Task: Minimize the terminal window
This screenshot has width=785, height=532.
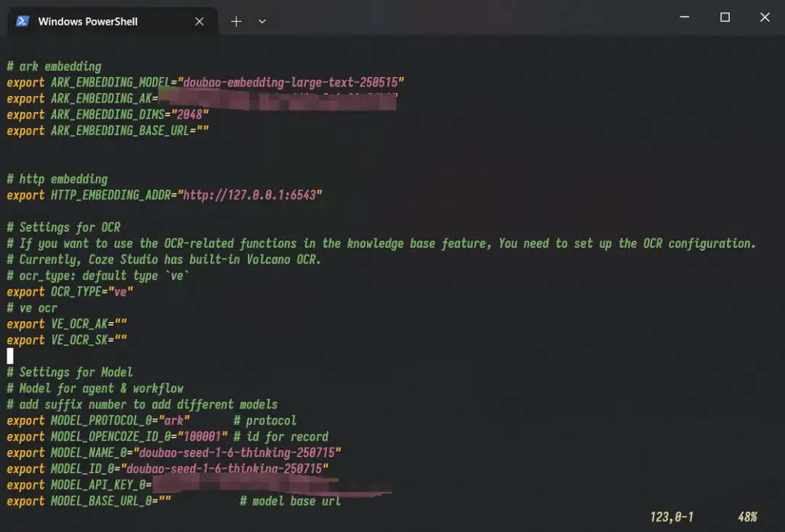Action: pyautogui.click(x=685, y=17)
